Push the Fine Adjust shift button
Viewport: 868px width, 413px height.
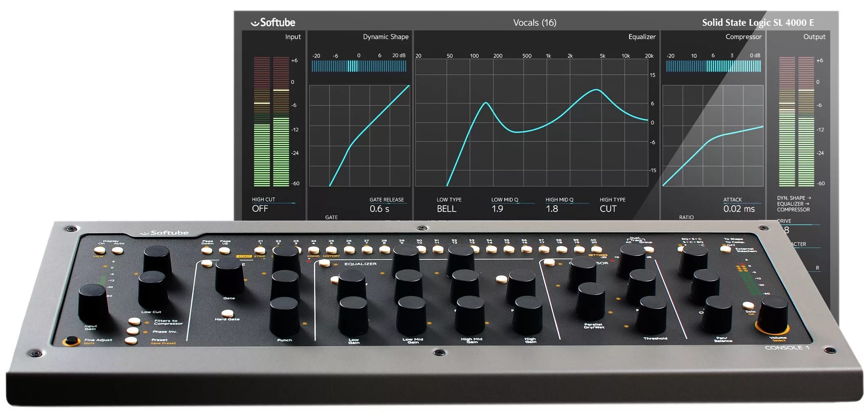(x=72, y=340)
